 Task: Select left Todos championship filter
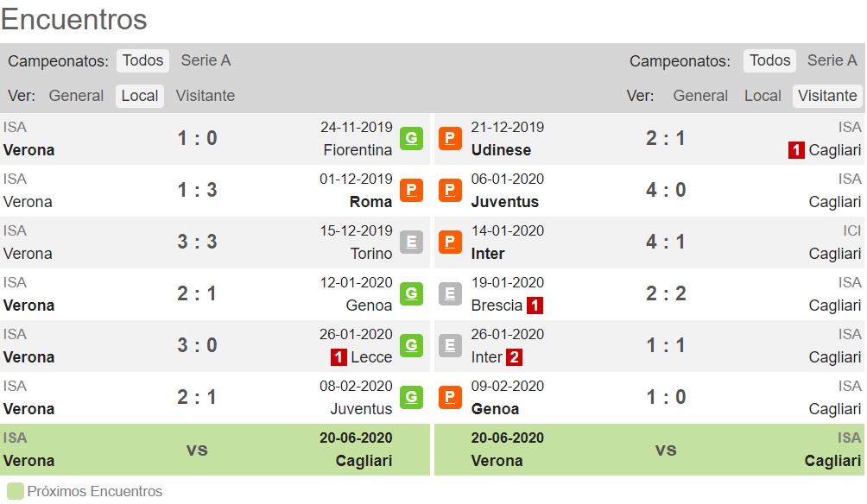[x=142, y=60]
